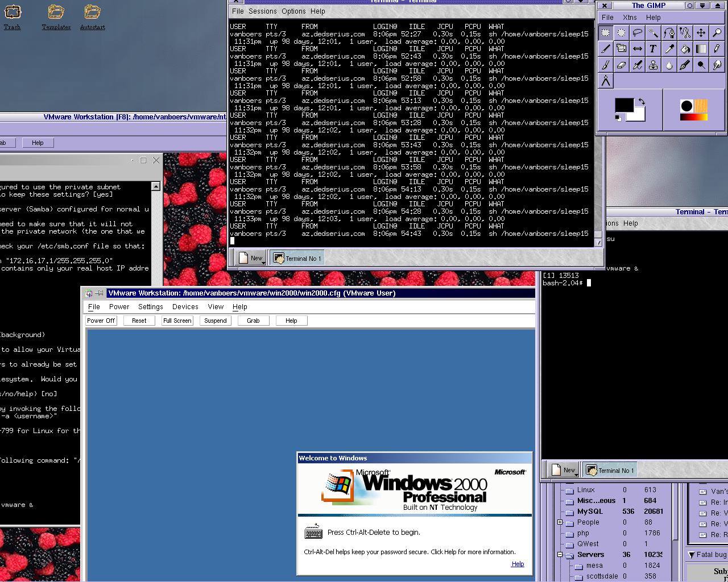Open VMware win2000 Power menu
728x582 pixels.
pos(119,306)
